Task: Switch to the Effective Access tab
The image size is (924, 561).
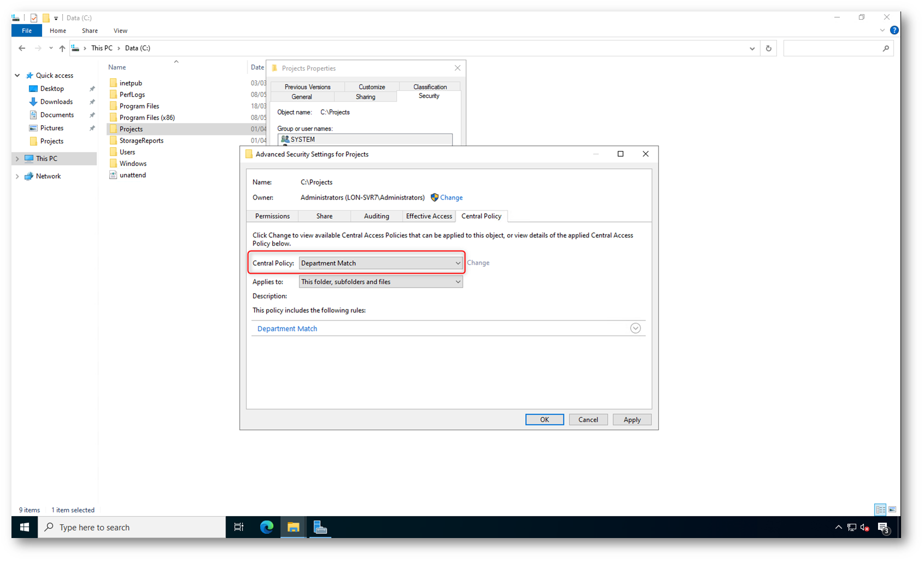Action: coord(429,216)
